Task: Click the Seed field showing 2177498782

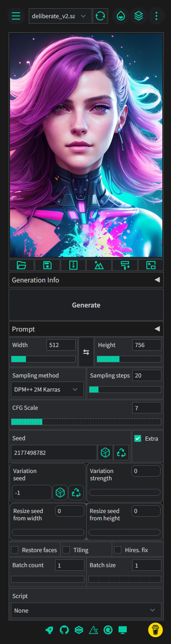Action: coord(54,453)
